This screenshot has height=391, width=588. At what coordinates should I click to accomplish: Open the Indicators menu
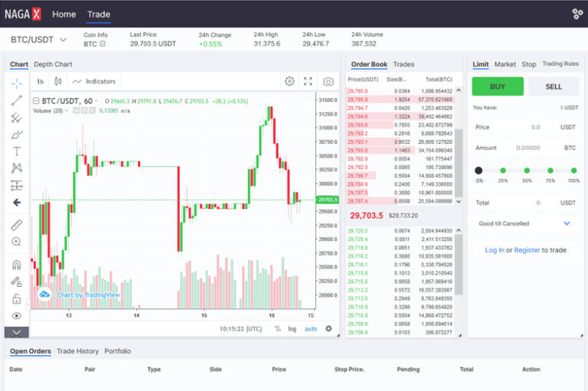tap(93, 81)
